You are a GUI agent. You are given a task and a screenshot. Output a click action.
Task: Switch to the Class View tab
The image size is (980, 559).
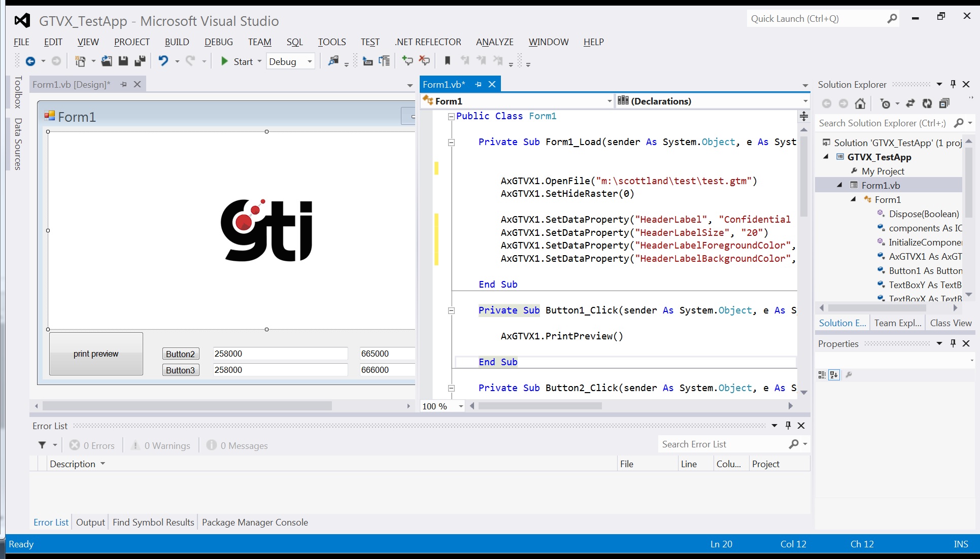[x=951, y=323]
